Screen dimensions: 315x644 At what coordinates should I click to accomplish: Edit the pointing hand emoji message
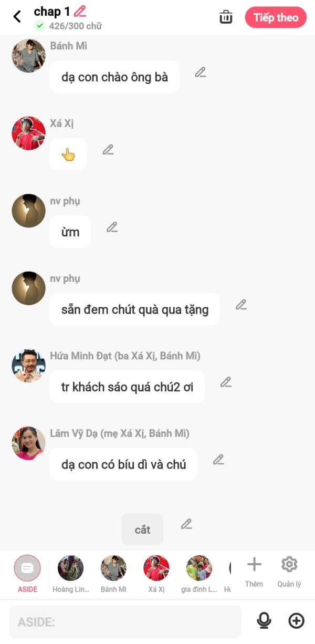pos(108,150)
